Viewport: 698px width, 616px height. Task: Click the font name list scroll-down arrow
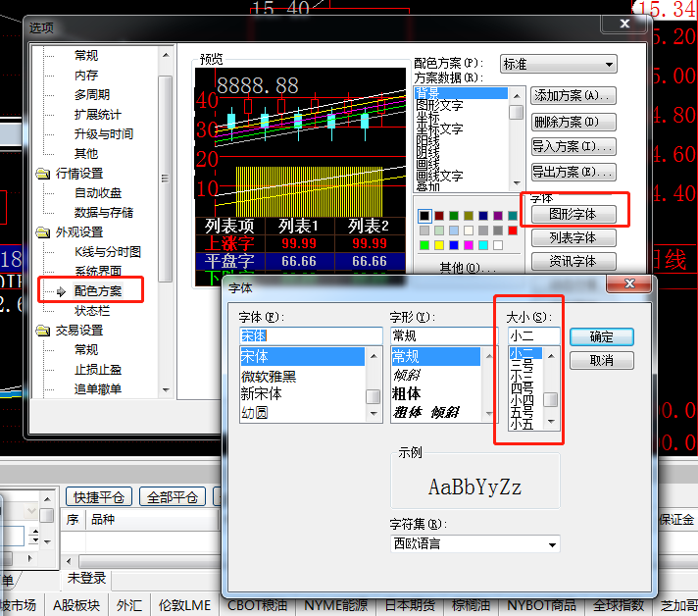point(374,414)
